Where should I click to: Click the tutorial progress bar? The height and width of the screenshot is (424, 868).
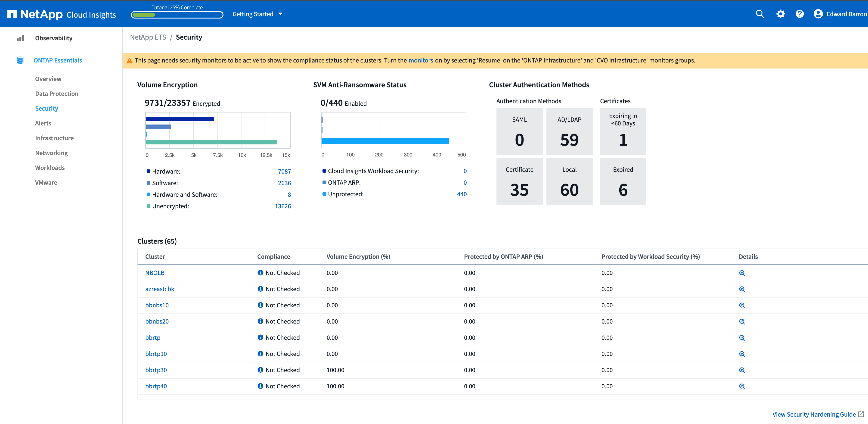coord(177,15)
